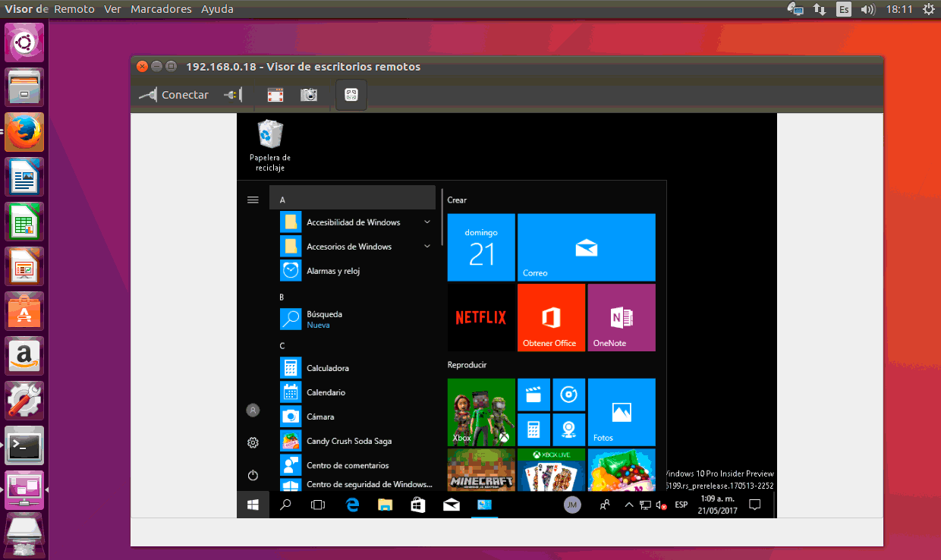Open Calculadora from the app list

tap(328, 368)
